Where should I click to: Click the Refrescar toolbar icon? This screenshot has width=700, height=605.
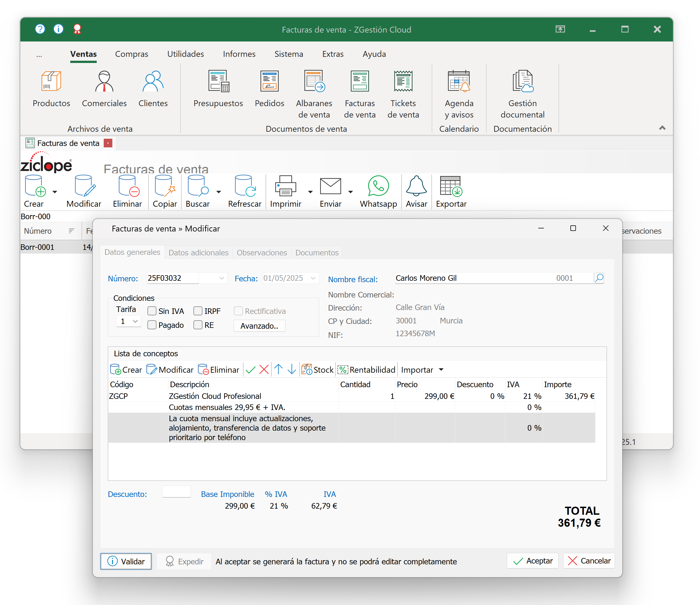(244, 191)
